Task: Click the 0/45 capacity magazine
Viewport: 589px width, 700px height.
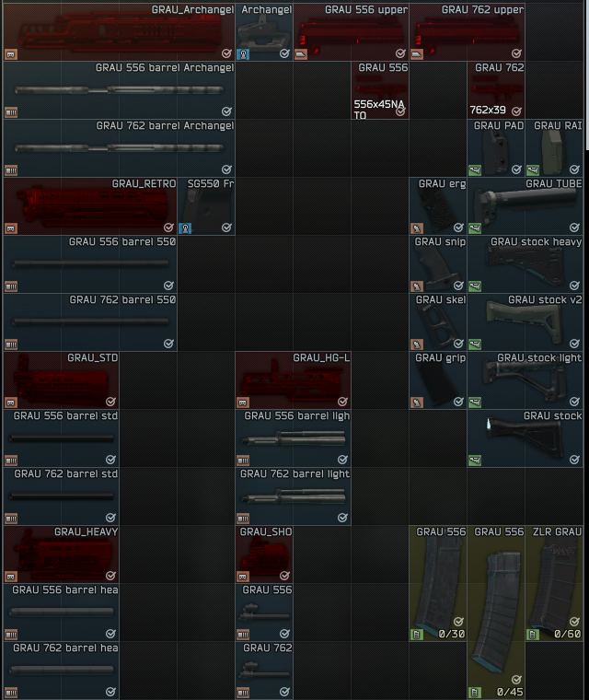Action: [497, 612]
